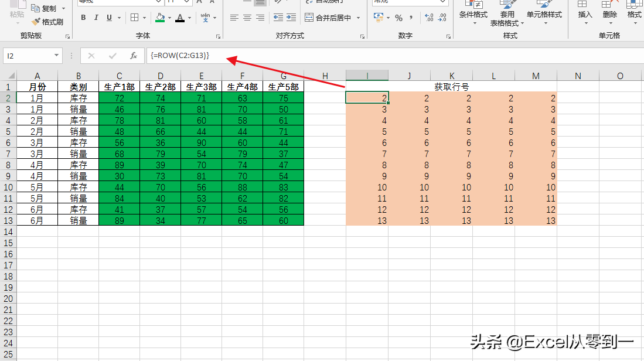Select active cell I2 with value 2

(367, 98)
